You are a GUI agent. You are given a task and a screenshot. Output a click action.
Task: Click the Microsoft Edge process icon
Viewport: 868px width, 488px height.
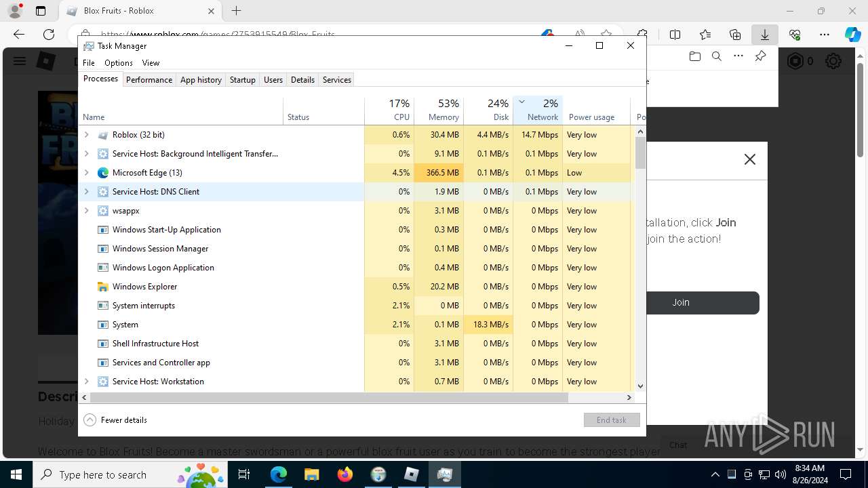pyautogui.click(x=103, y=173)
